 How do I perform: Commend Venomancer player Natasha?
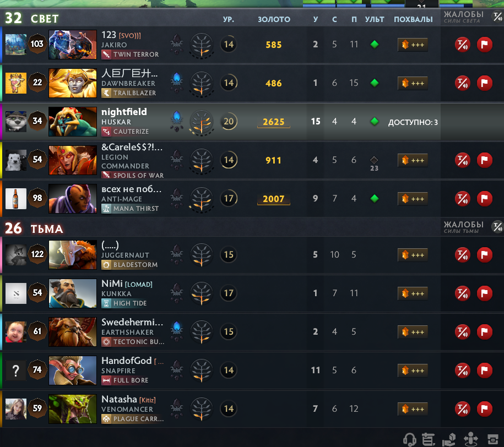[413, 409]
